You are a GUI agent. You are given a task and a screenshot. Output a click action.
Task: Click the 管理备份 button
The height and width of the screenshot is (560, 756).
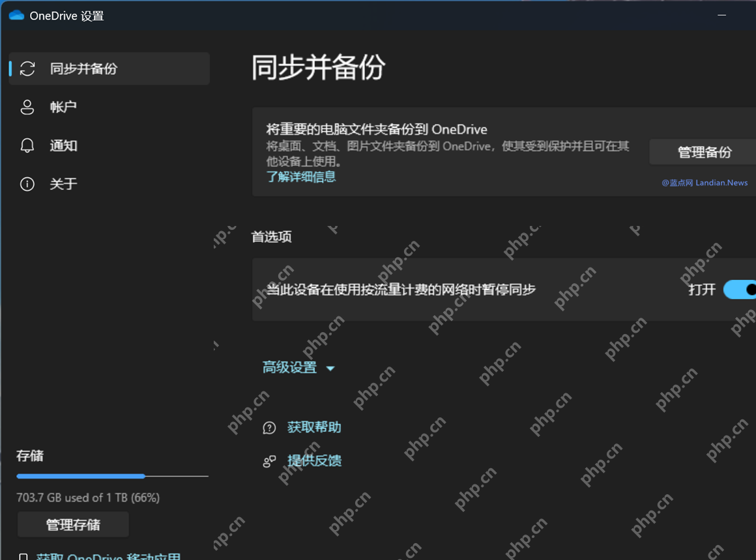[x=703, y=152]
